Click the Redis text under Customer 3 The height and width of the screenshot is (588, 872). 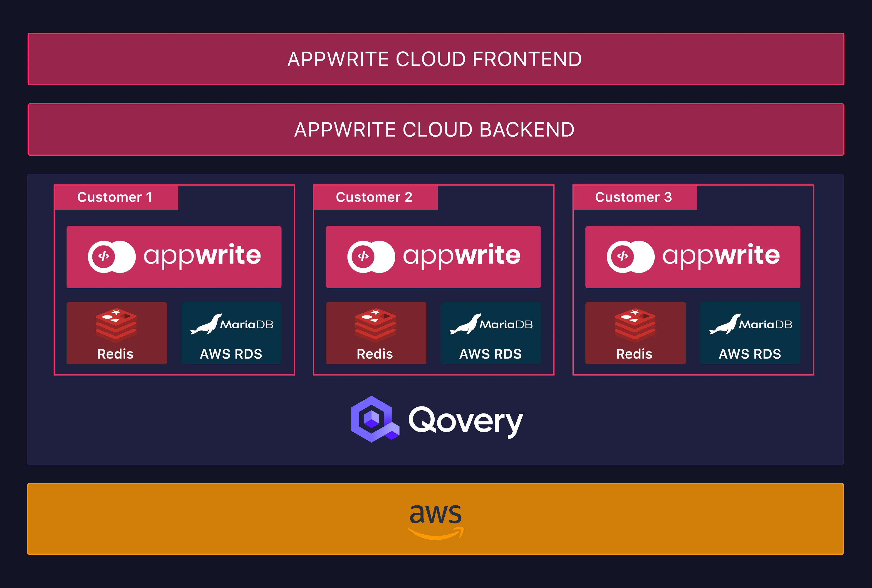(x=634, y=354)
